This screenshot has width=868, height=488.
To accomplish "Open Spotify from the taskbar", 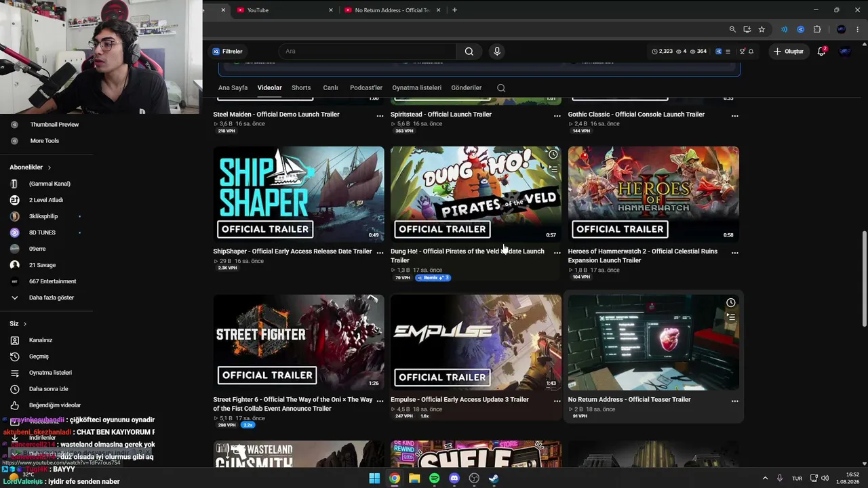I will tap(435, 479).
